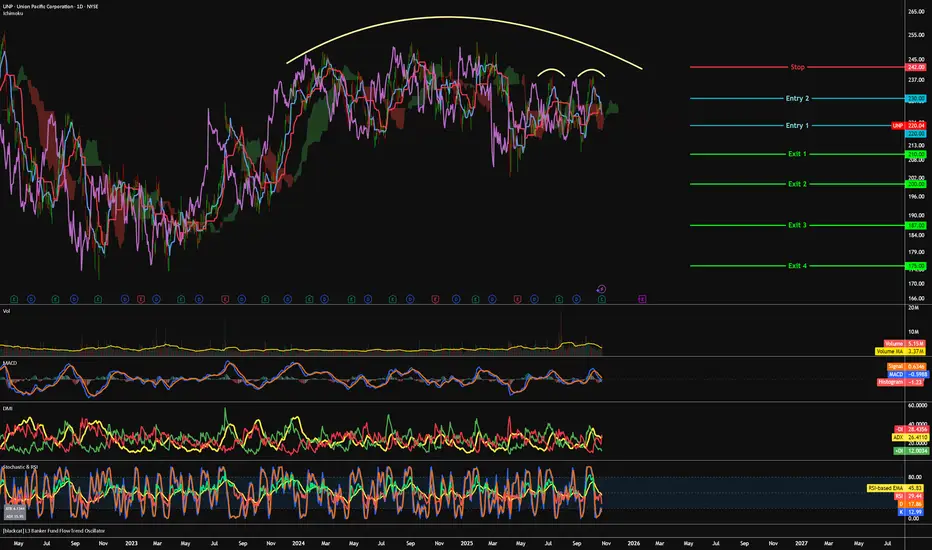Image resolution: width=932 pixels, height=550 pixels.
Task: Click the 2026 label on the time axis
Action: [633, 543]
